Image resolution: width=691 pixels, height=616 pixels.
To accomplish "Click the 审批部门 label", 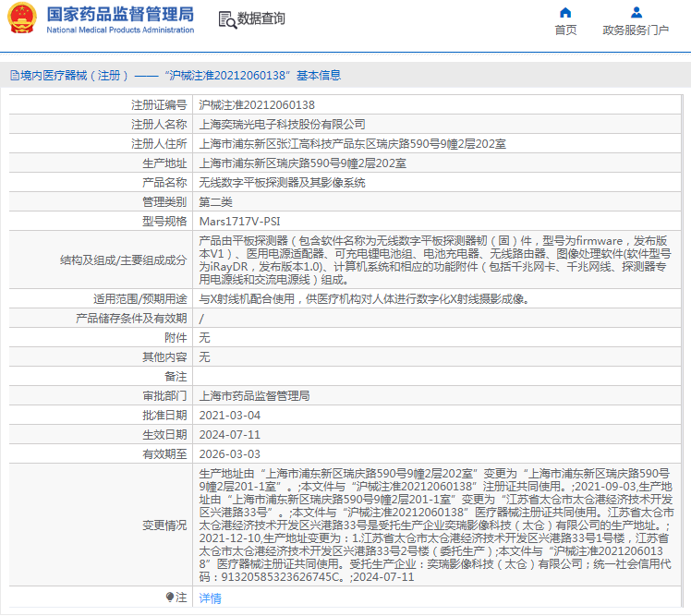I will pyautogui.click(x=164, y=395).
